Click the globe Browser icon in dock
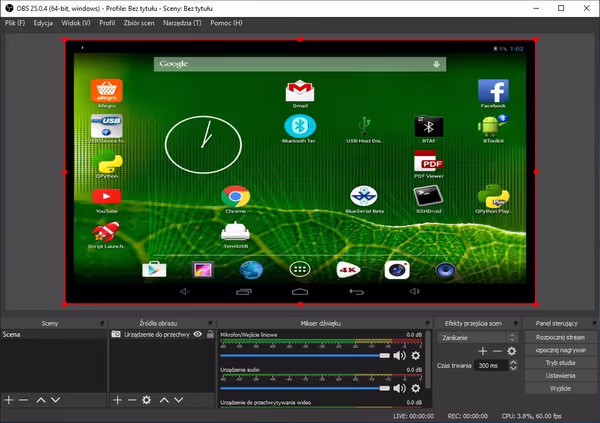 tap(251, 269)
